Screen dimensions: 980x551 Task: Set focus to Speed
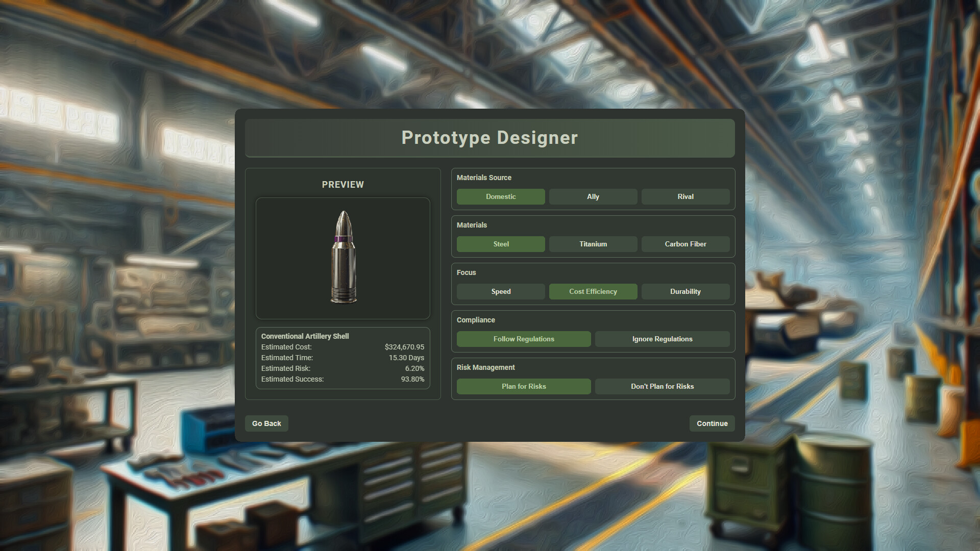click(501, 291)
